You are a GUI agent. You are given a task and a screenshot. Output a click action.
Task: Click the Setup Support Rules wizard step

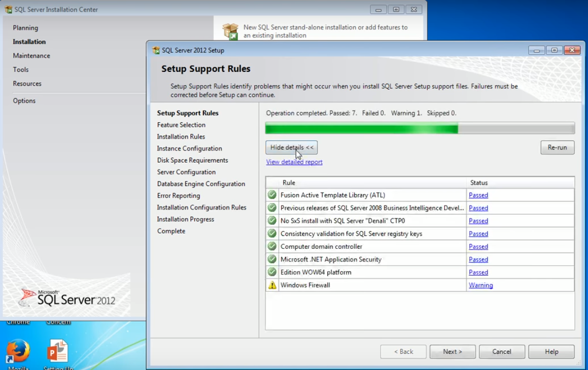click(188, 113)
